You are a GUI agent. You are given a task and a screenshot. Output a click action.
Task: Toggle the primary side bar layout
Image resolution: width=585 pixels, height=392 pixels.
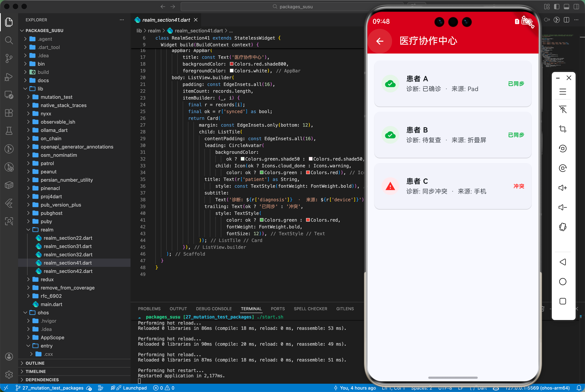(x=557, y=6)
